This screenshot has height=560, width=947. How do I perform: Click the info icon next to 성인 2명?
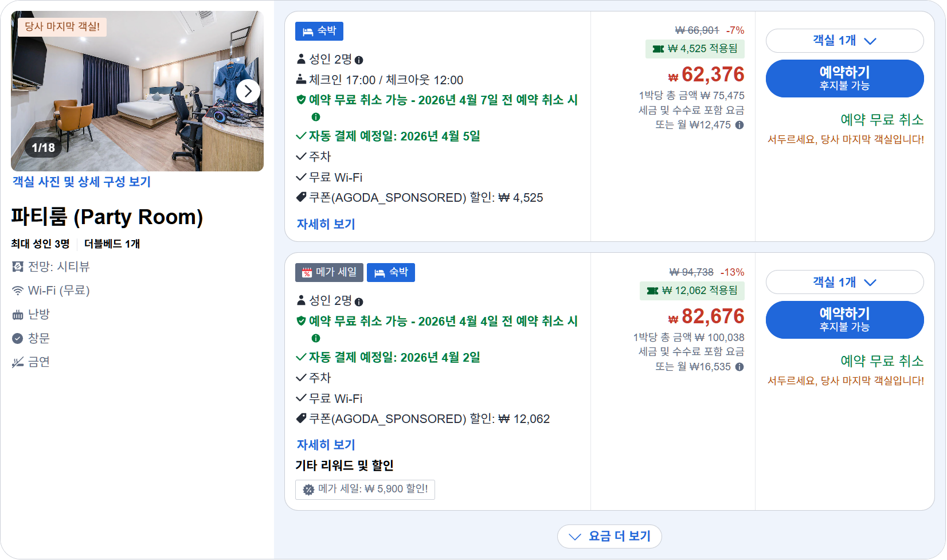[x=359, y=60]
